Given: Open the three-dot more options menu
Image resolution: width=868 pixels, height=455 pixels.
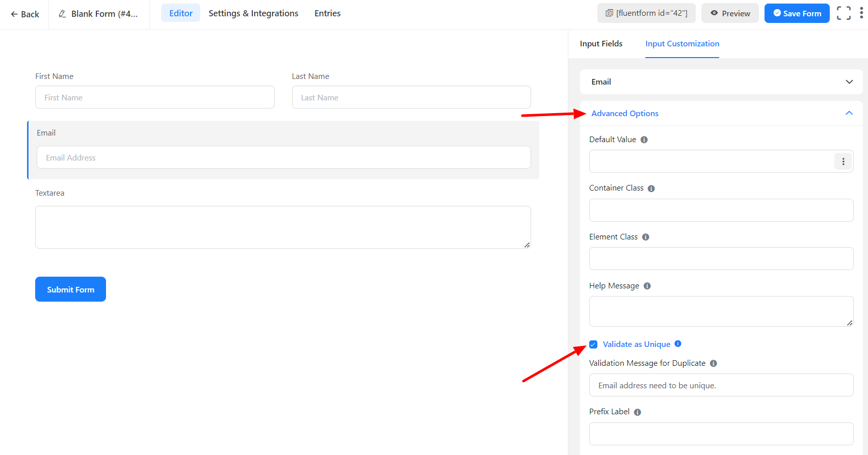Looking at the screenshot, I should [x=861, y=13].
